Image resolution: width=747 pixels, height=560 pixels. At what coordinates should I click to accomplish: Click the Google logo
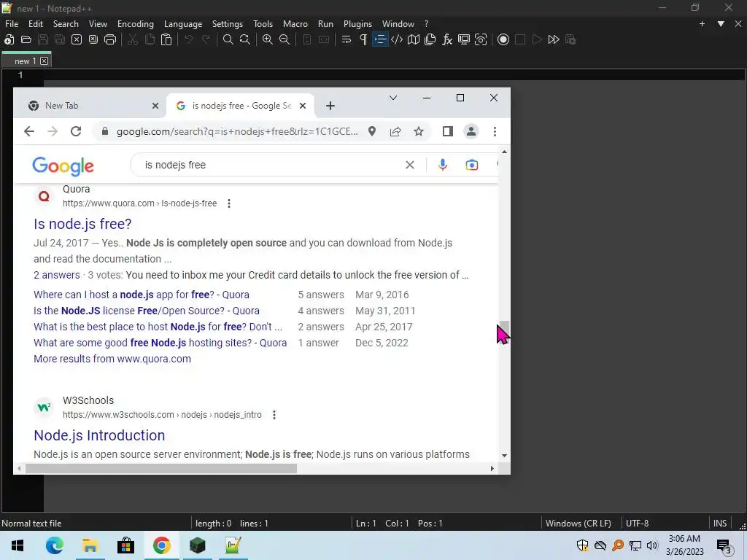(x=63, y=166)
